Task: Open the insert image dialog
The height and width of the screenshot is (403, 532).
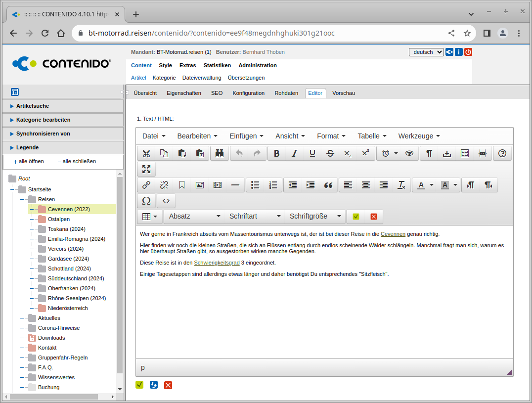Action: pyautogui.click(x=200, y=185)
